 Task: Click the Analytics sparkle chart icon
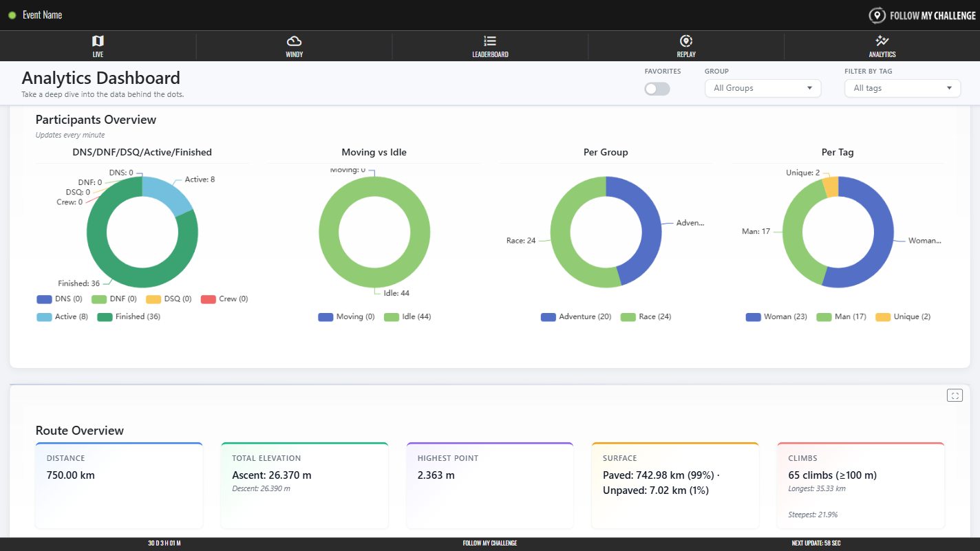(x=882, y=41)
